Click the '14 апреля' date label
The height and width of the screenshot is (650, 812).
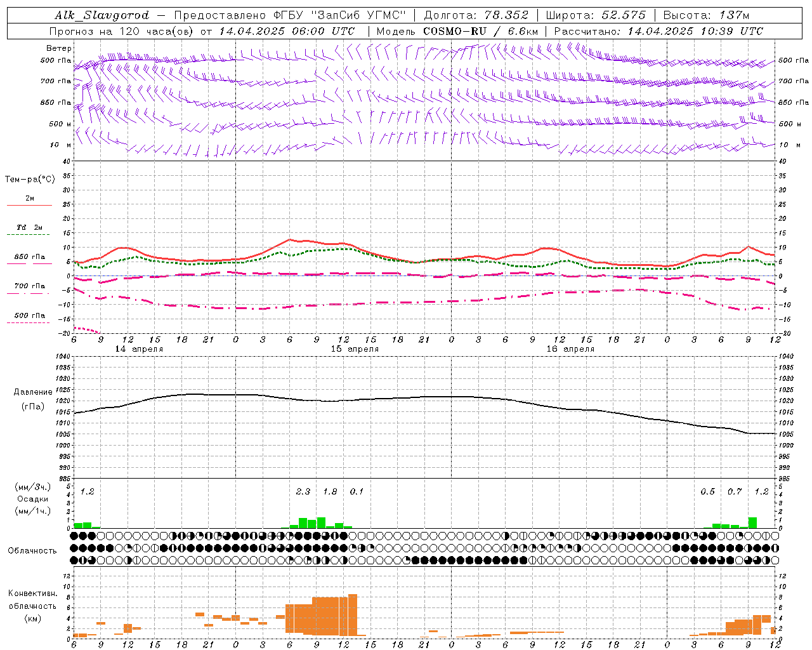coord(138,349)
